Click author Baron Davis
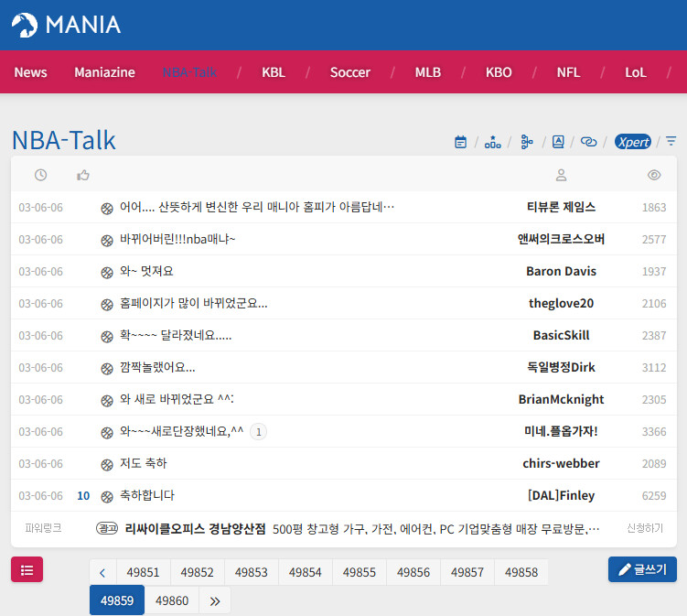Image resolution: width=687 pixels, height=616 pixels. coord(562,271)
